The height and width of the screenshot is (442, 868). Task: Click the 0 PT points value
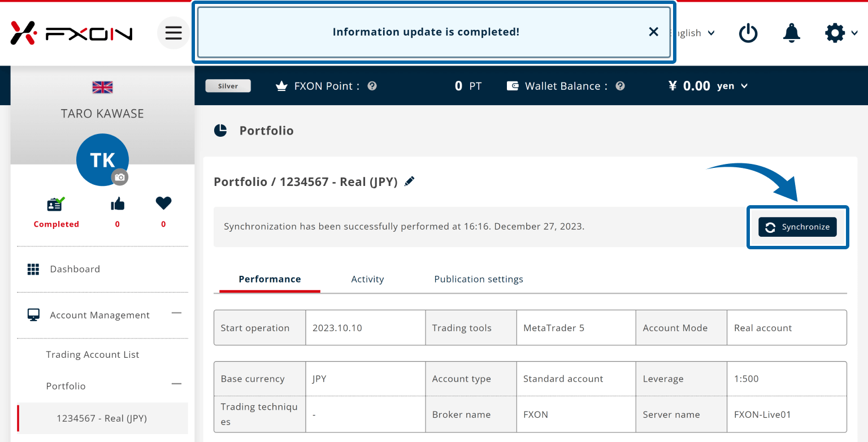click(468, 86)
